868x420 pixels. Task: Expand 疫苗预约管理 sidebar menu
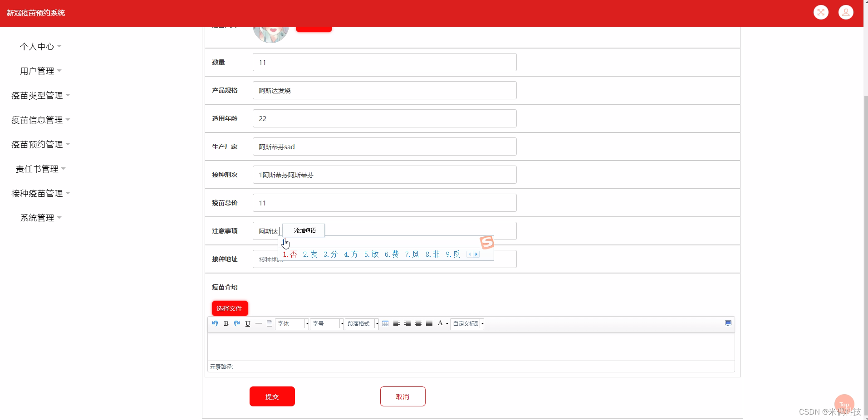coord(41,145)
